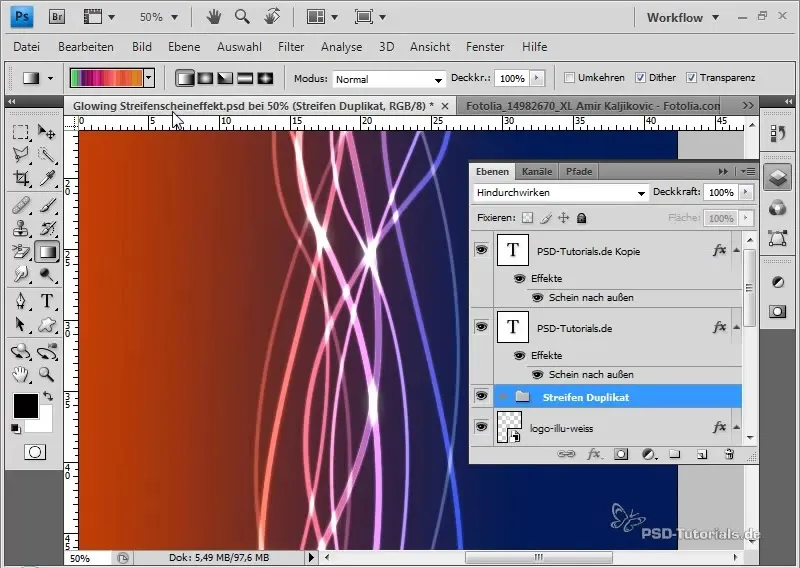Click the link layers chain icon
This screenshot has width=800, height=568.
pyautogui.click(x=566, y=454)
